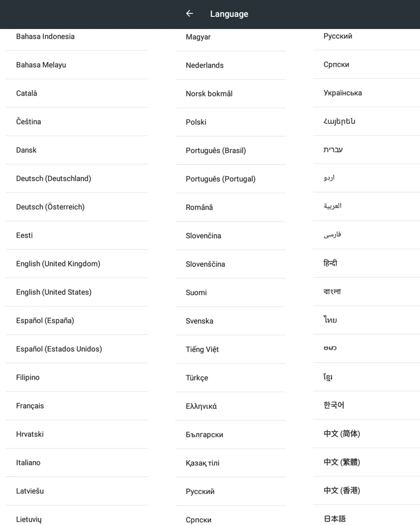This screenshot has width=420, height=525.
Task: Pick English (United Kingdom) option
Action: click(76, 264)
